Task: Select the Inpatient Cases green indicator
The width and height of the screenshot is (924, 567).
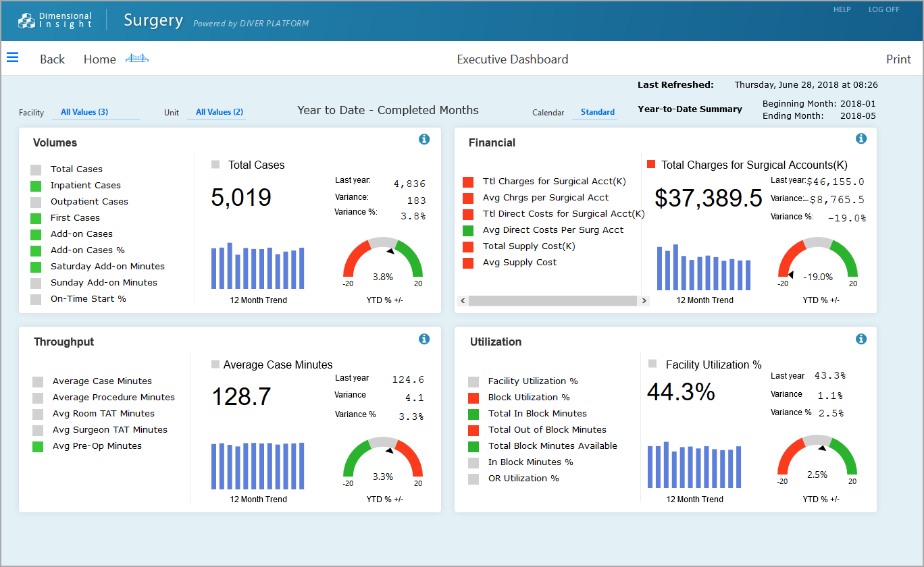Action: pyautogui.click(x=38, y=185)
